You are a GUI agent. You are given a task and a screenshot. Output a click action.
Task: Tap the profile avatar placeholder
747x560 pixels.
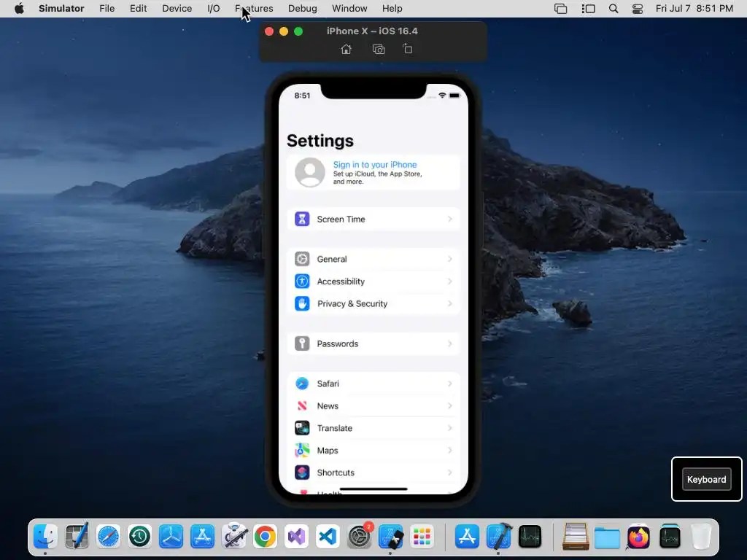[x=309, y=172]
